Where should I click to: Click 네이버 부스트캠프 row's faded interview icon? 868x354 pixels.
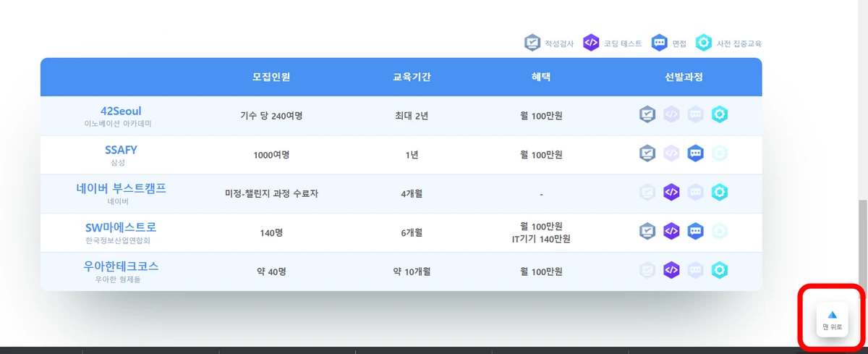coord(695,193)
